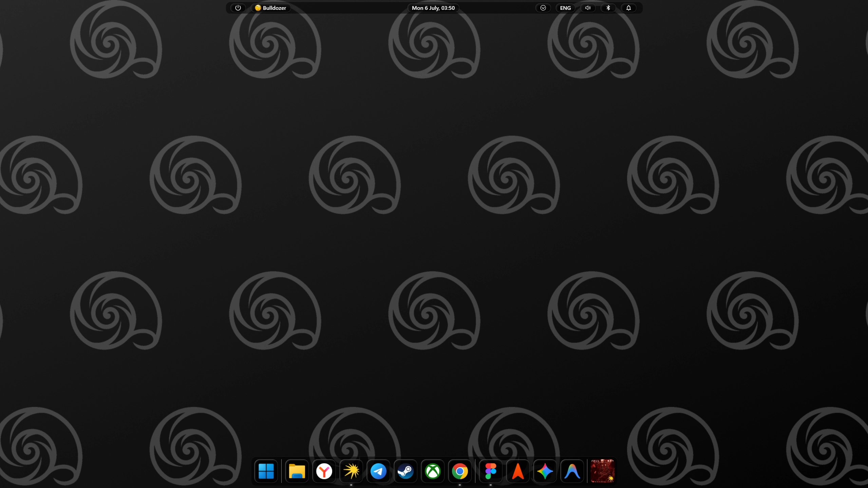Open notifications via the bell icon

coord(628,8)
